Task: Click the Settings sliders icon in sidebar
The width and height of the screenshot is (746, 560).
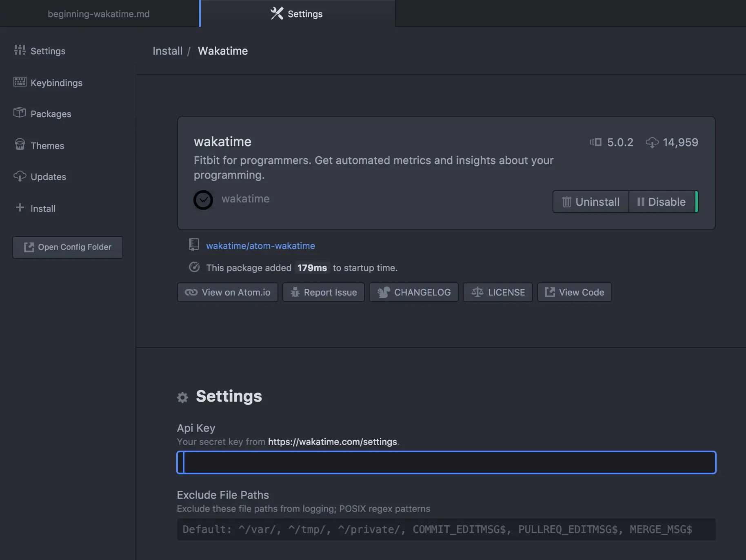Action: (20, 50)
